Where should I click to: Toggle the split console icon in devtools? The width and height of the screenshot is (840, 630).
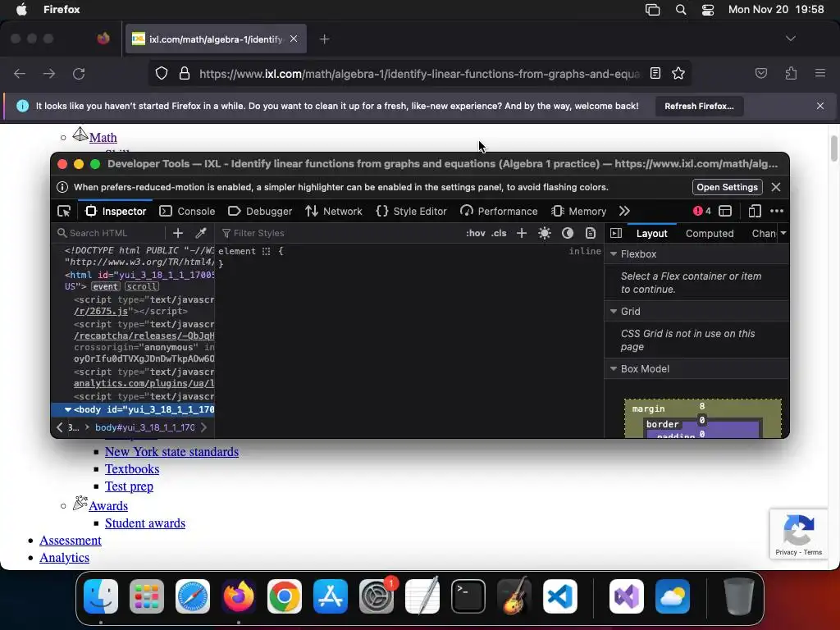click(725, 211)
